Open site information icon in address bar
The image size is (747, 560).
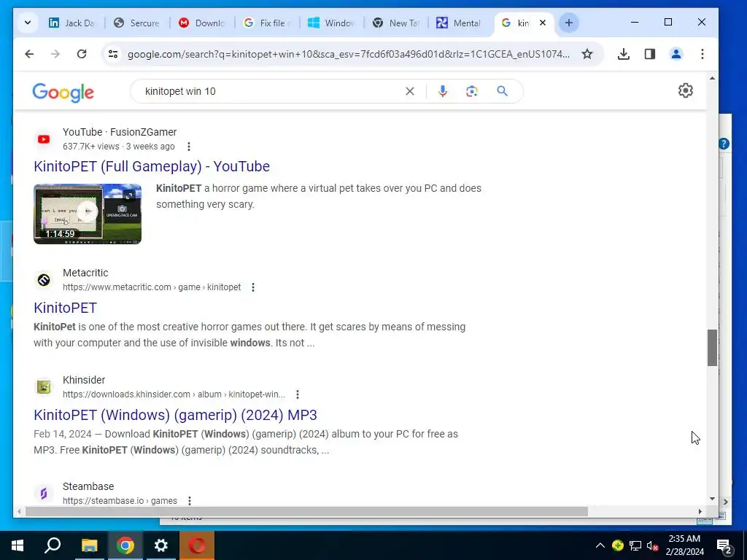pyautogui.click(x=113, y=54)
